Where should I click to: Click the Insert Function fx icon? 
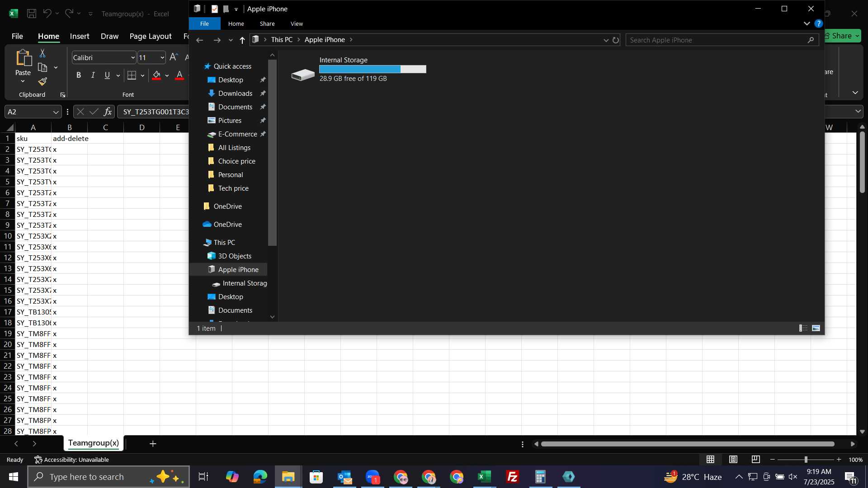[x=108, y=112]
